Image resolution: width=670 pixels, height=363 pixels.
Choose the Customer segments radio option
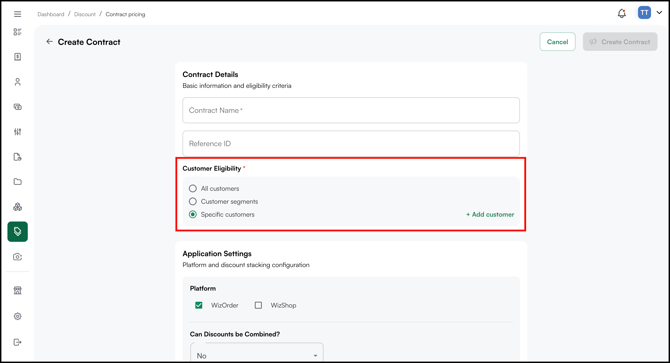pos(193,201)
